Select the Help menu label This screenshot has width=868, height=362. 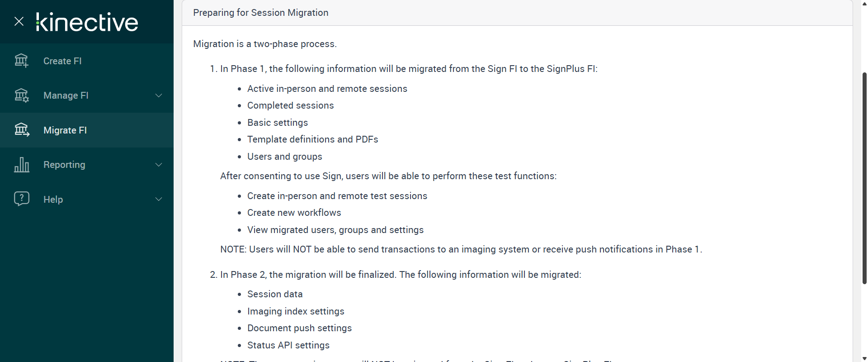[53, 200]
